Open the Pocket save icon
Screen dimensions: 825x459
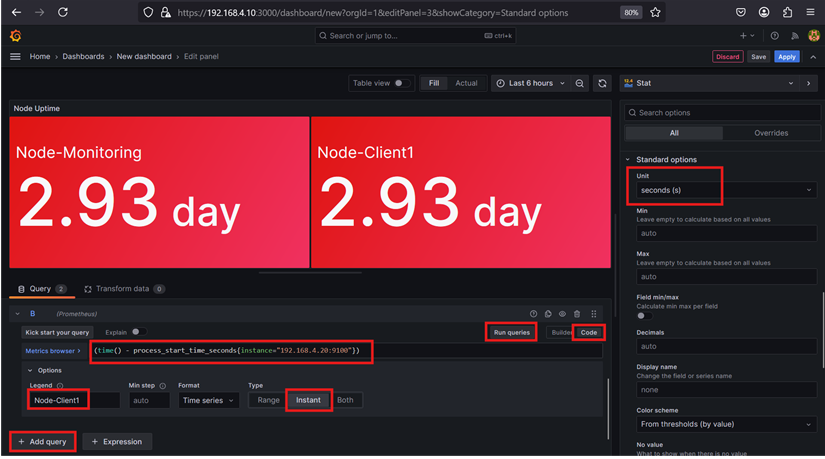pos(741,13)
